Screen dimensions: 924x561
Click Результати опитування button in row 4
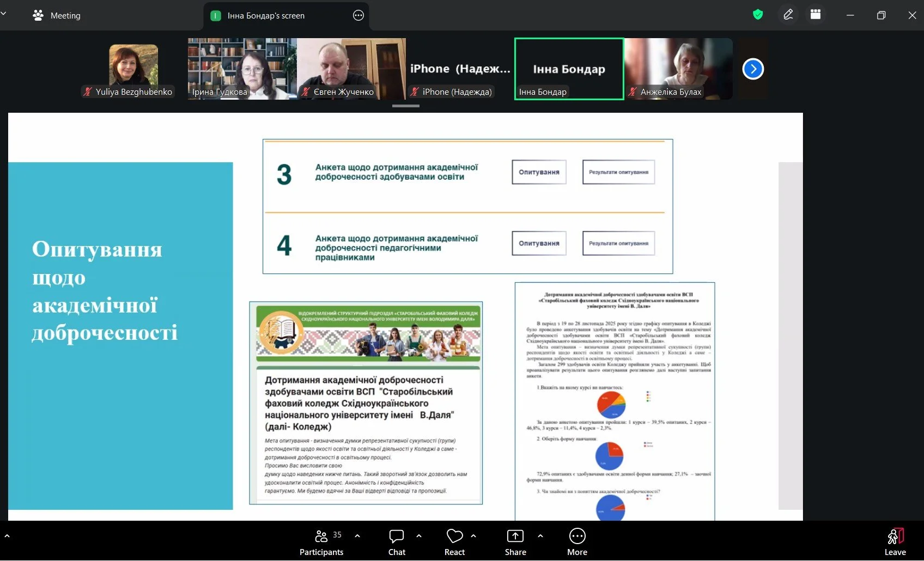pos(618,243)
